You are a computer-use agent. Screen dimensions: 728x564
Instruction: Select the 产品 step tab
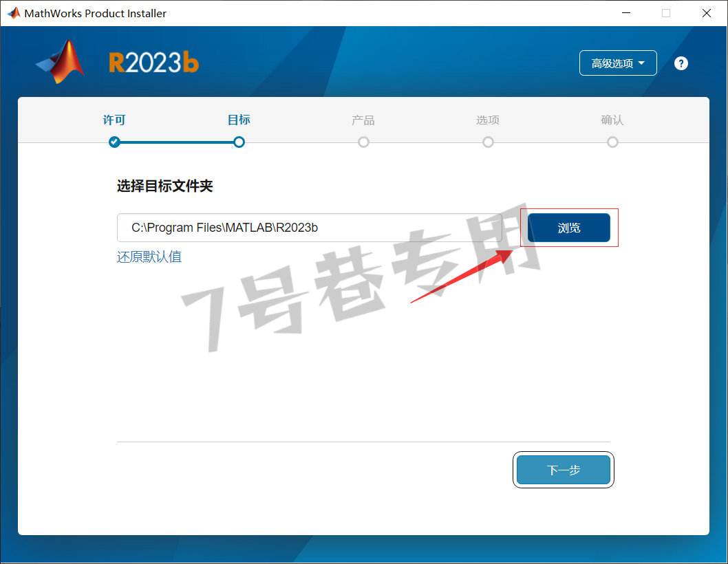pos(363,120)
